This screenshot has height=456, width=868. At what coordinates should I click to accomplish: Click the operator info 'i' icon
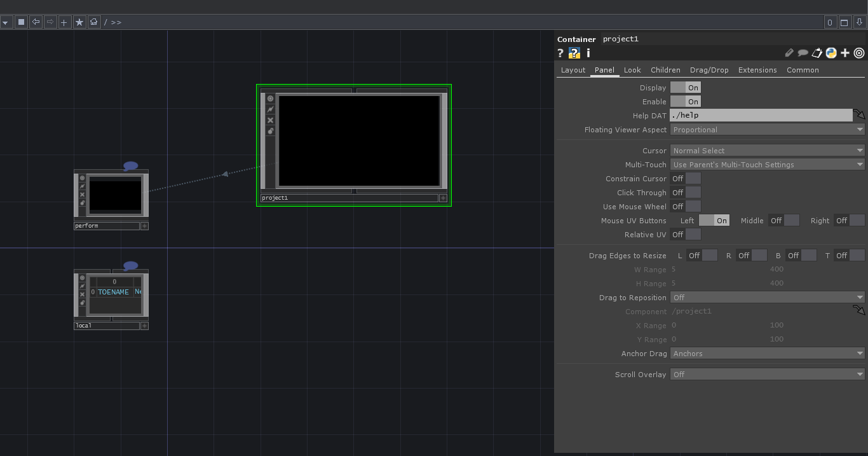tap(588, 53)
